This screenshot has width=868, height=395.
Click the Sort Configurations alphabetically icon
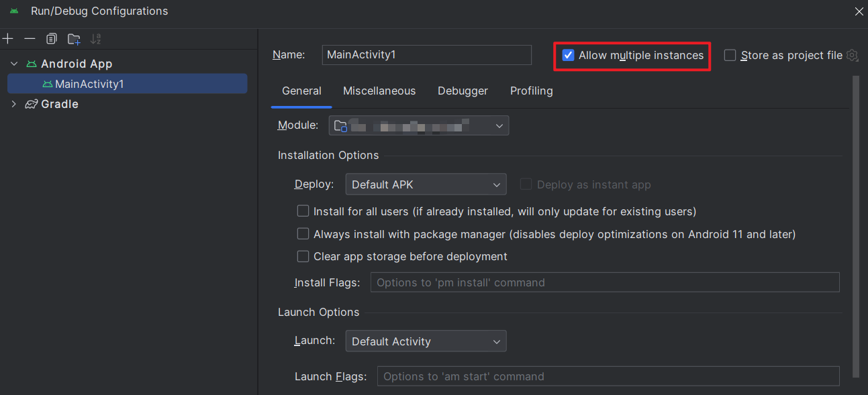pyautogui.click(x=96, y=39)
